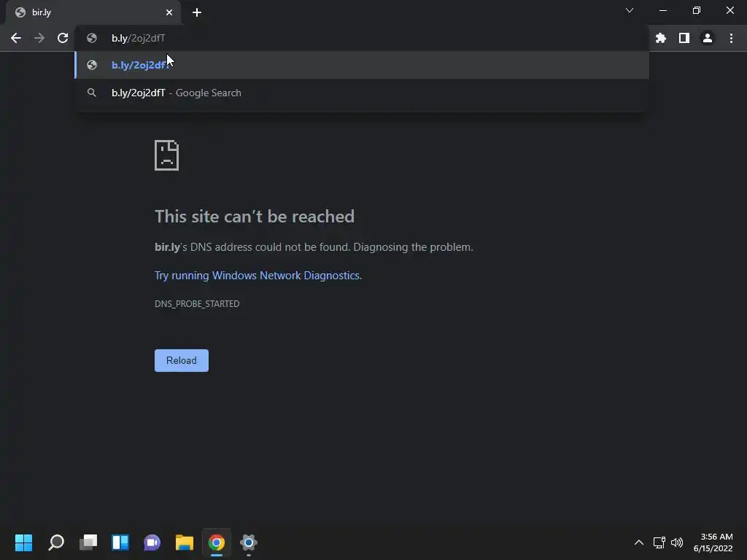Show hidden system tray icons
The height and width of the screenshot is (560, 747).
639,542
